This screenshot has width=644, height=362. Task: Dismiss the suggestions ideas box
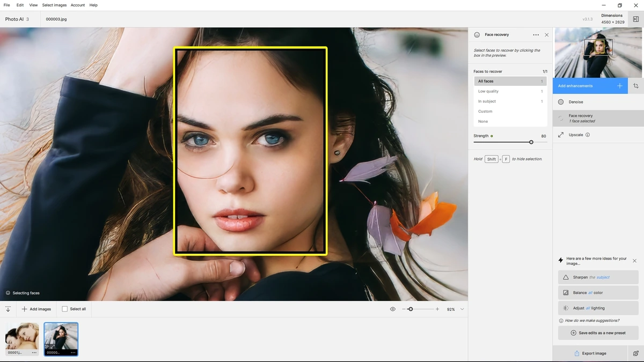pyautogui.click(x=634, y=261)
